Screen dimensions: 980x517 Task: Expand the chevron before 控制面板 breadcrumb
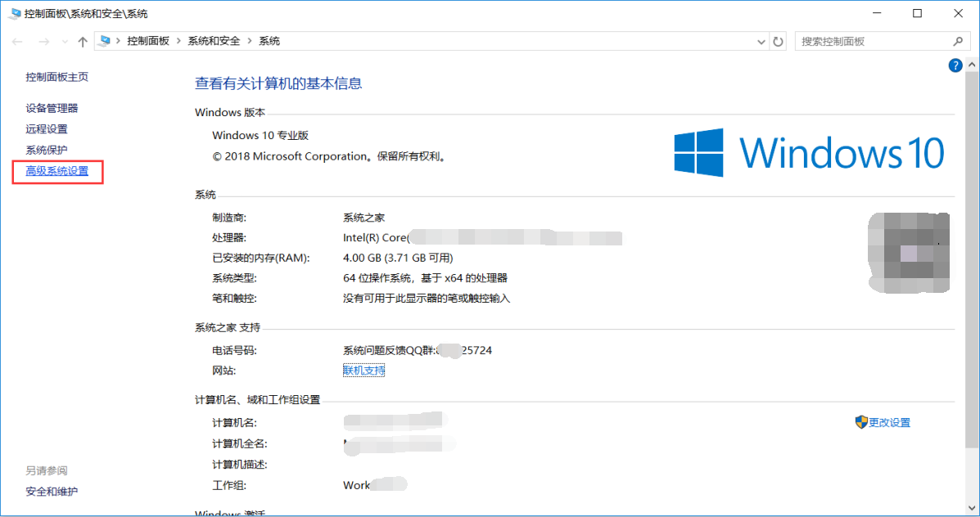click(x=118, y=41)
